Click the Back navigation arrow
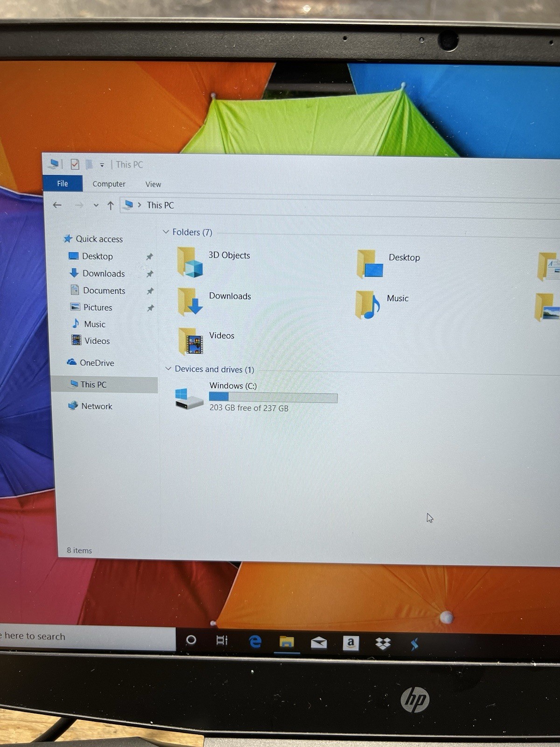 click(57, 205)
